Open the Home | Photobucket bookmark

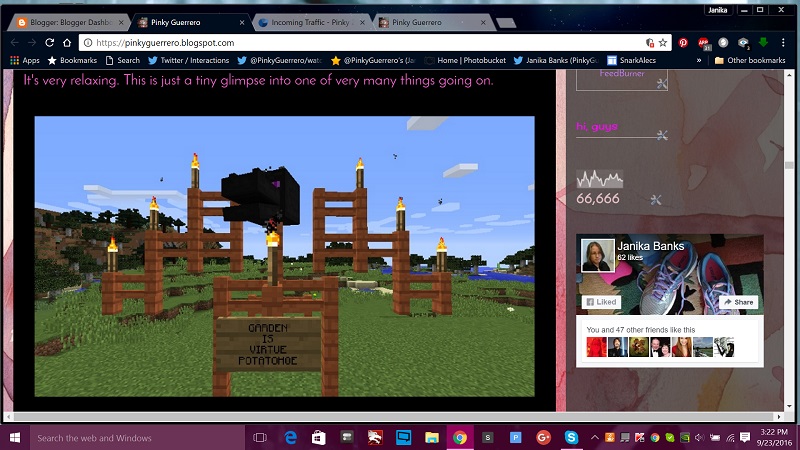click(465, 60)
